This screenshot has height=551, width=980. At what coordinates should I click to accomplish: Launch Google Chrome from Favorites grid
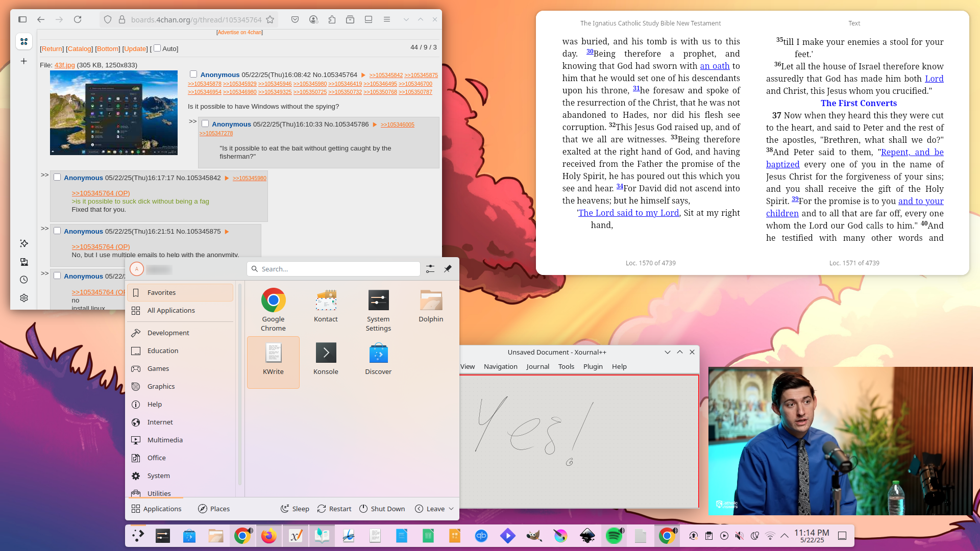pos(273,310)
